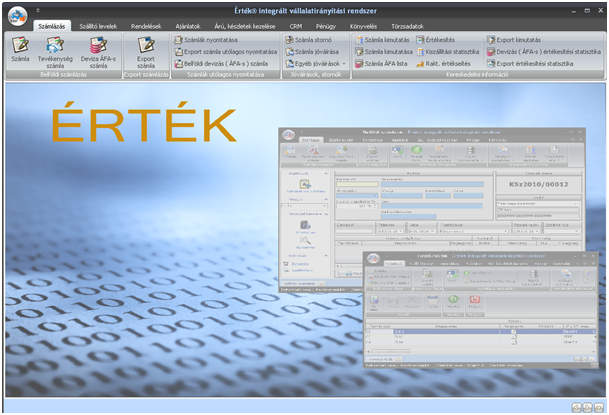The image size is (609, 415).
Task: Open the round application menu orb
Action: click(17, 16)
